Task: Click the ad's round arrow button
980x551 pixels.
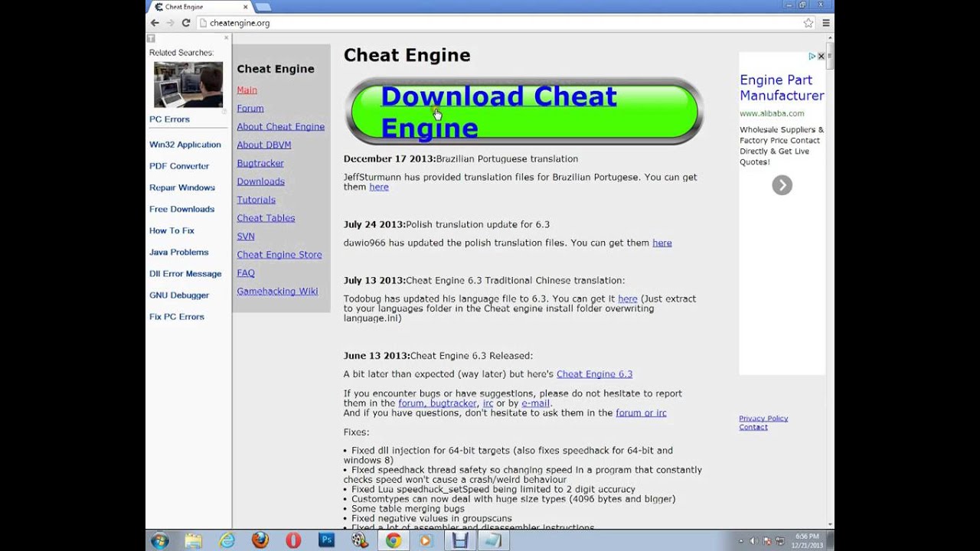Action: (x=782, y=185)
